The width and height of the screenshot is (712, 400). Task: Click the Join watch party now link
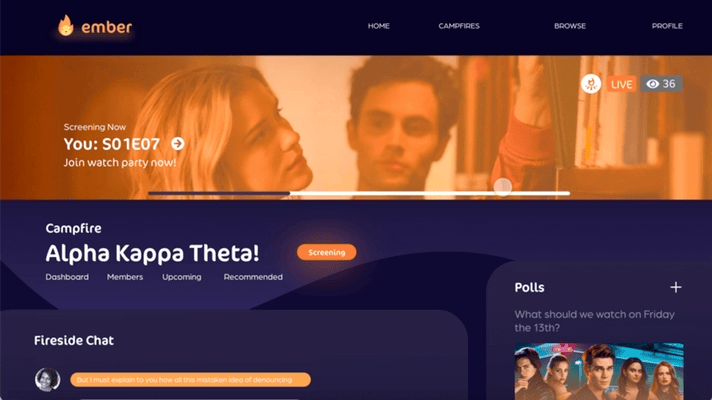(x=120, y=163)
